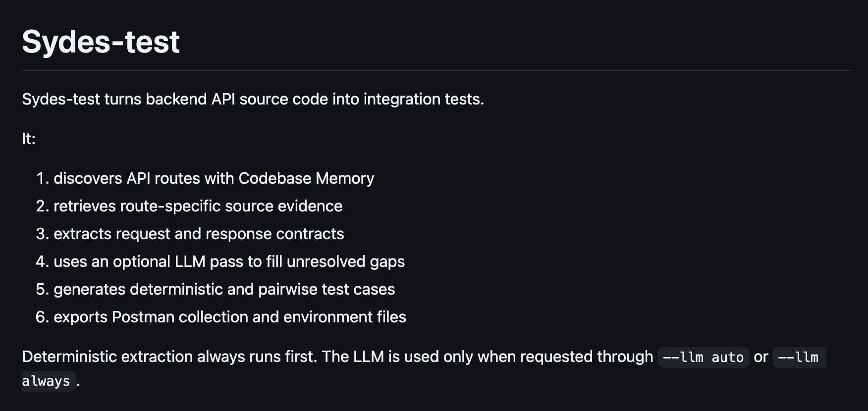
Task: Click the "1." list number marker
Action: click(43, 178)
